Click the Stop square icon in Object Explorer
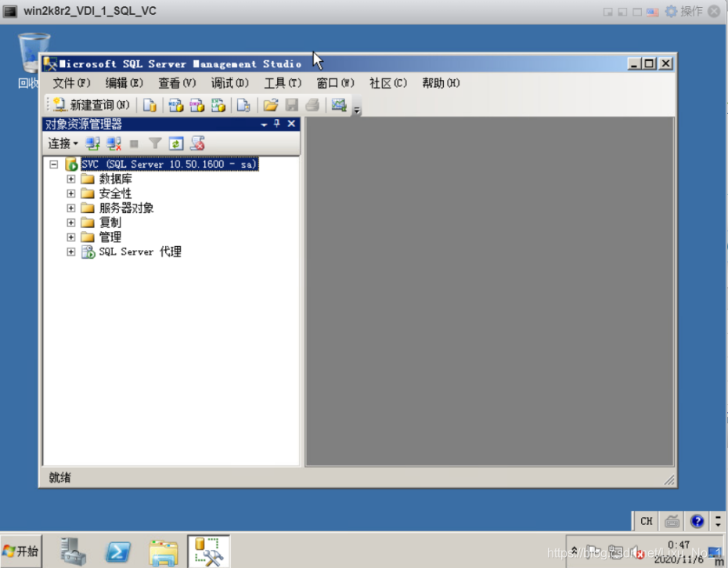The height and width of the screenshot is (568, 728). 134,144
